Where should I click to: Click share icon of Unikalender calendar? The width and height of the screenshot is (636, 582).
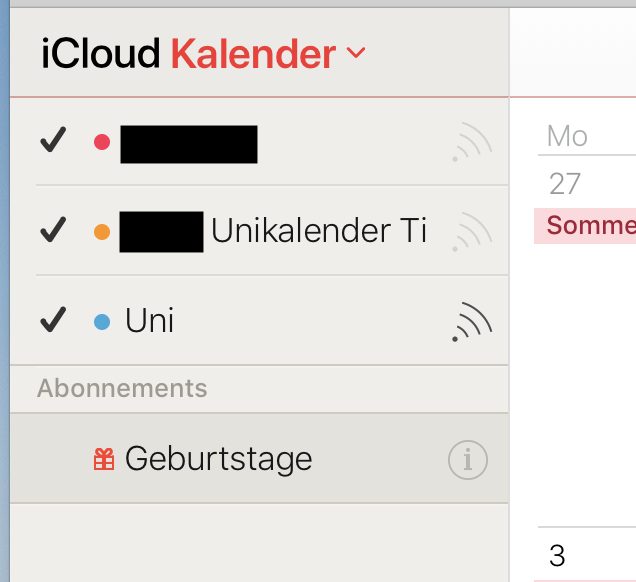[472, 232]
